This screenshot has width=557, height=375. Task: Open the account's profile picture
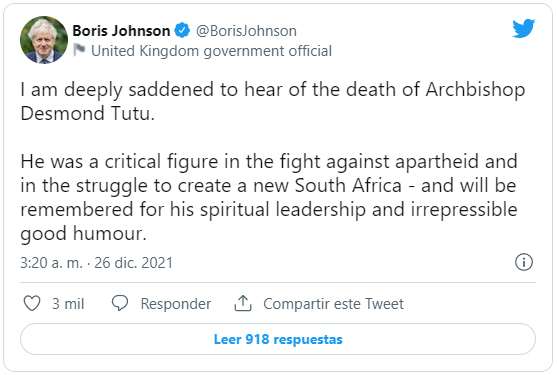(x=44, y=40)
